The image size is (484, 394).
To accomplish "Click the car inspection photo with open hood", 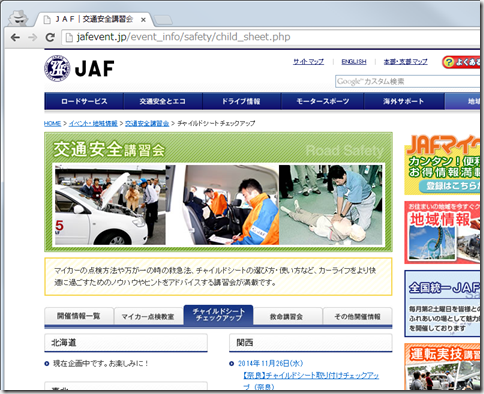I will coord(110,205).
